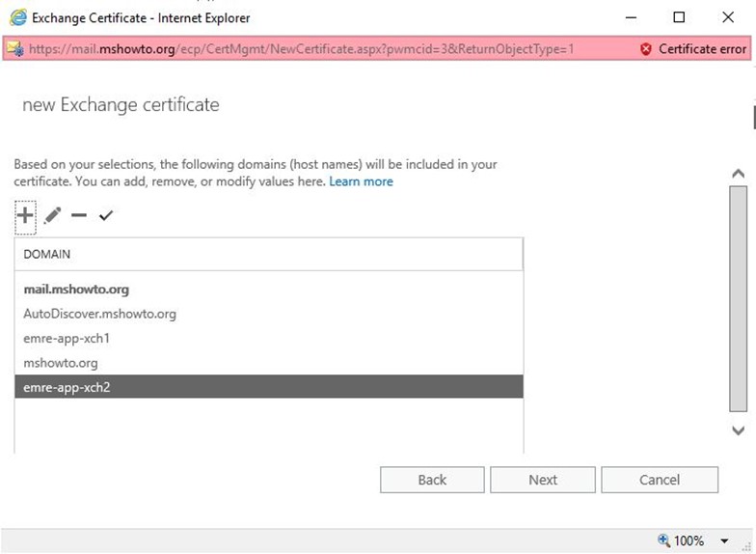Remove selected domain with minus icon
The width and height of the screenshot is (756, 554).
click(79, 215)
